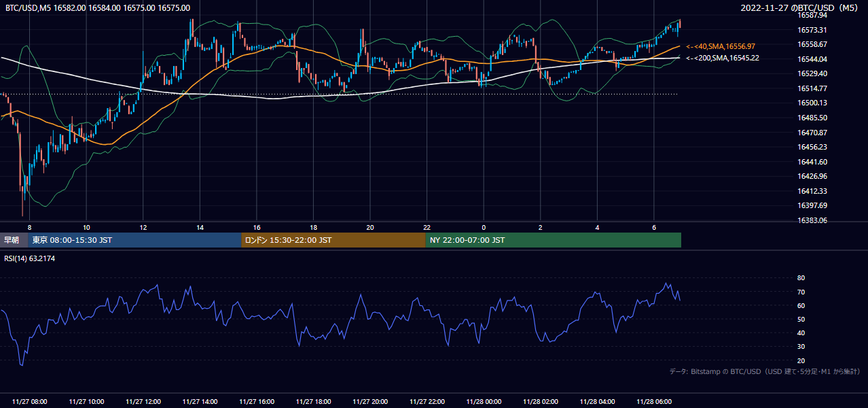868x408 pixels.
Task: Click price axis label 16587.94
Action: pos(812,15)
